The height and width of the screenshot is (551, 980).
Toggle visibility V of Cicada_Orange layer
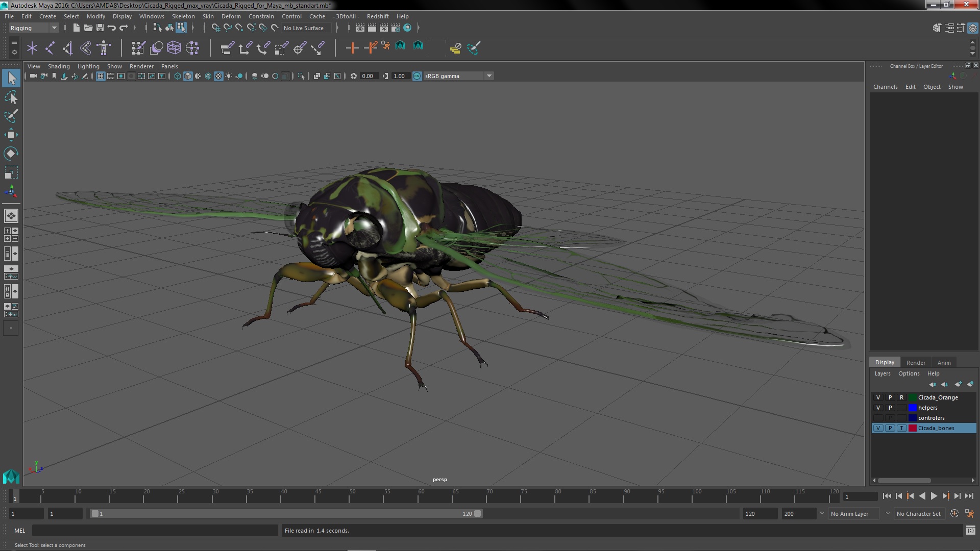878,397
